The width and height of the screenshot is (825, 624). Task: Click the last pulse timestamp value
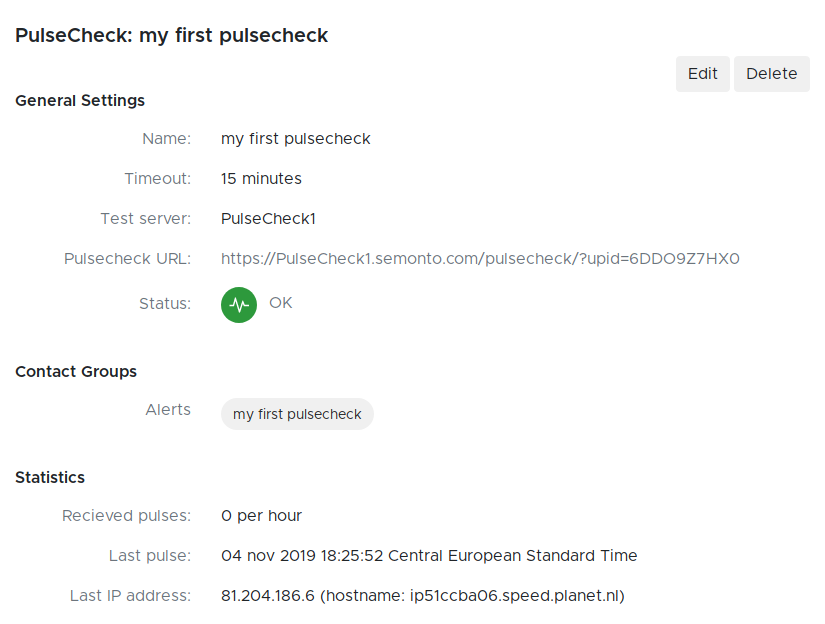[x=429, y=556]
